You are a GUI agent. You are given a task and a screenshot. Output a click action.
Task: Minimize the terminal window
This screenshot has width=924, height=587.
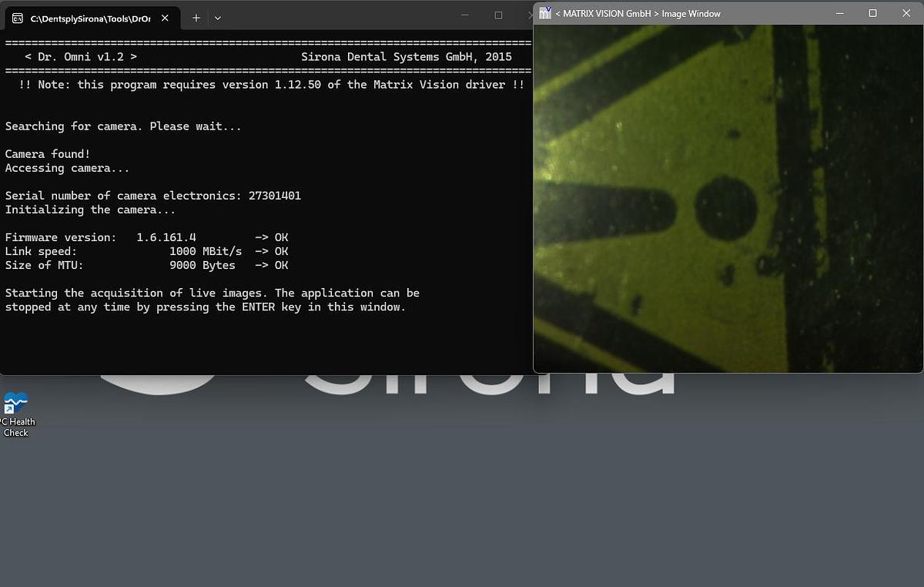464,15
